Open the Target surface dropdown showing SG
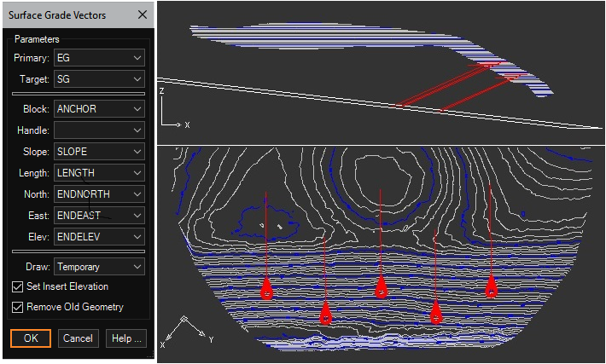 pos(99,79)
